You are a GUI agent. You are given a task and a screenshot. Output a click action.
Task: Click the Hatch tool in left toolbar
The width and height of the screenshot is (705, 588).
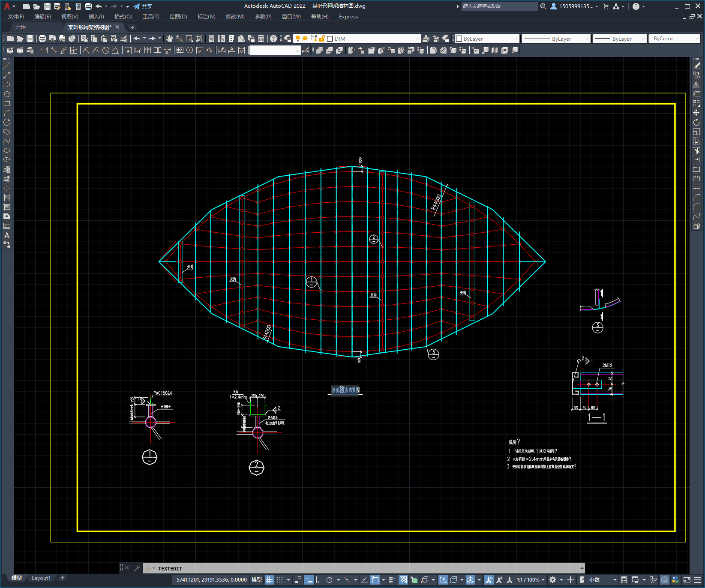coord(7,198)
